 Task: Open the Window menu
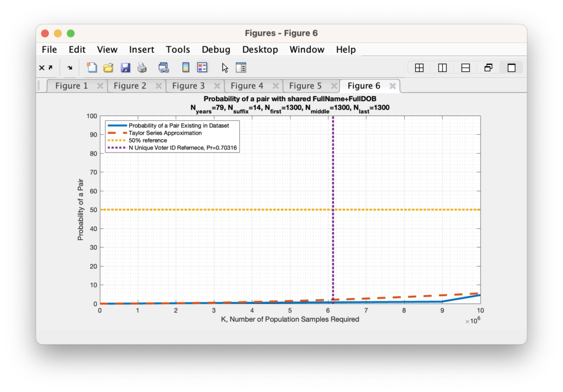click(307, 49)
